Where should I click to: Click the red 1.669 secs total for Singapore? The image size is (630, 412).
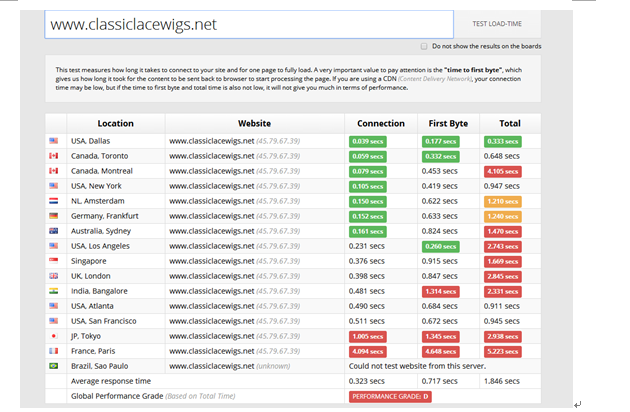pos(503,262)
